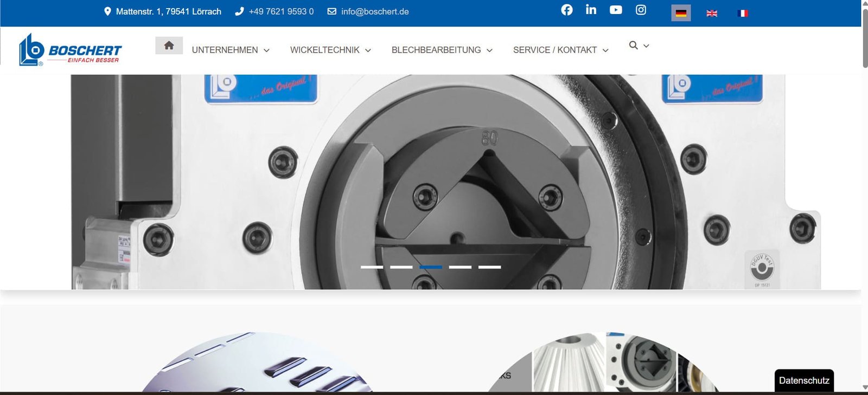868x395 pixels.
Task: Expand the Service / Kontakt menu
Action: pyautogui.click(x=560, y=50)
